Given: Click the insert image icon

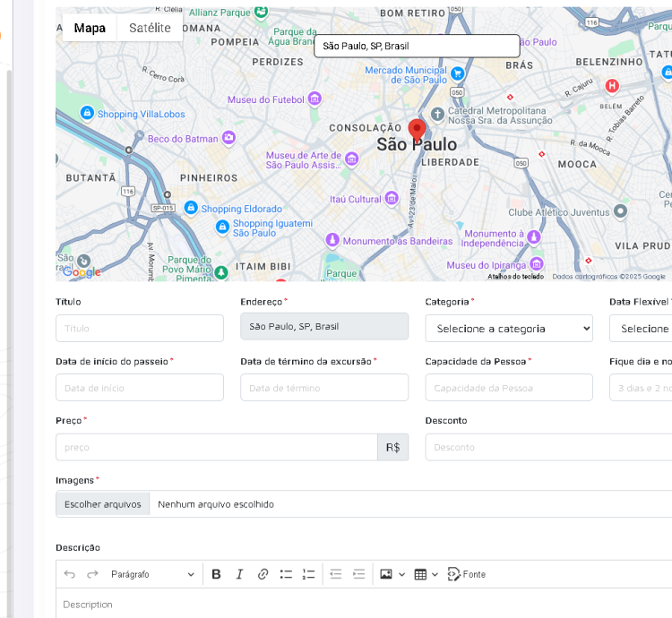Looking at the screenshot, I should click(386, 574).
